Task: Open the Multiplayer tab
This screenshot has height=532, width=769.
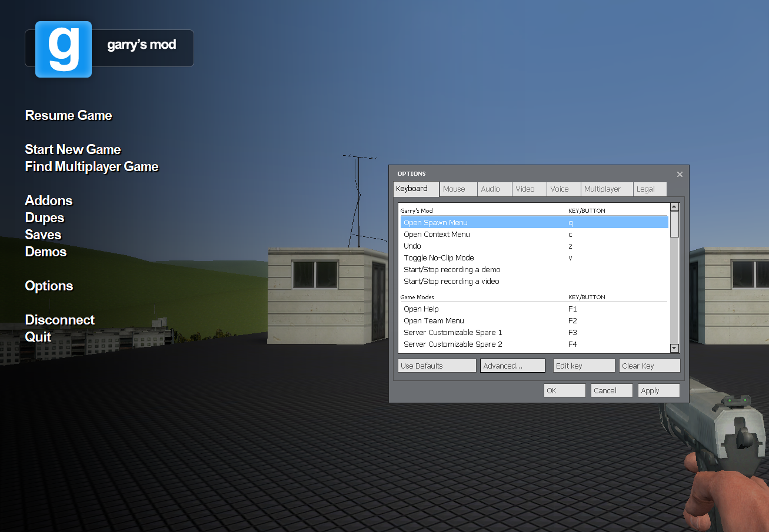Action: point(607,189)
